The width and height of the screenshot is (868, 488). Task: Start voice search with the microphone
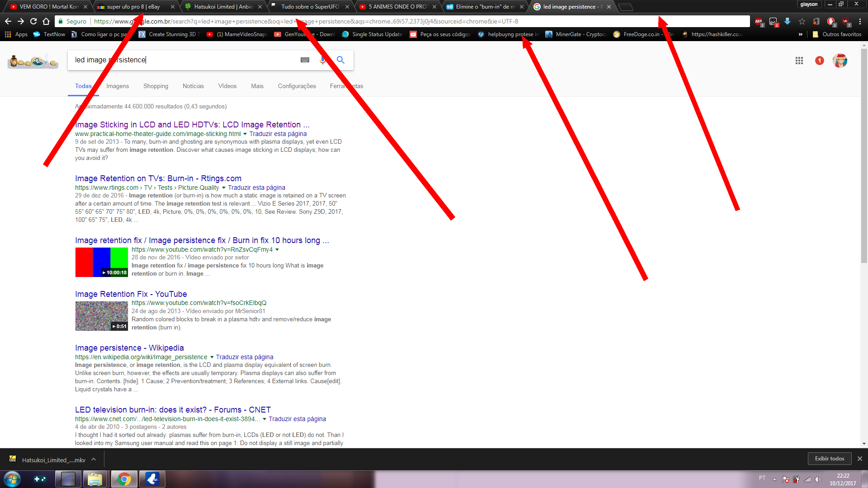[323, 60]
